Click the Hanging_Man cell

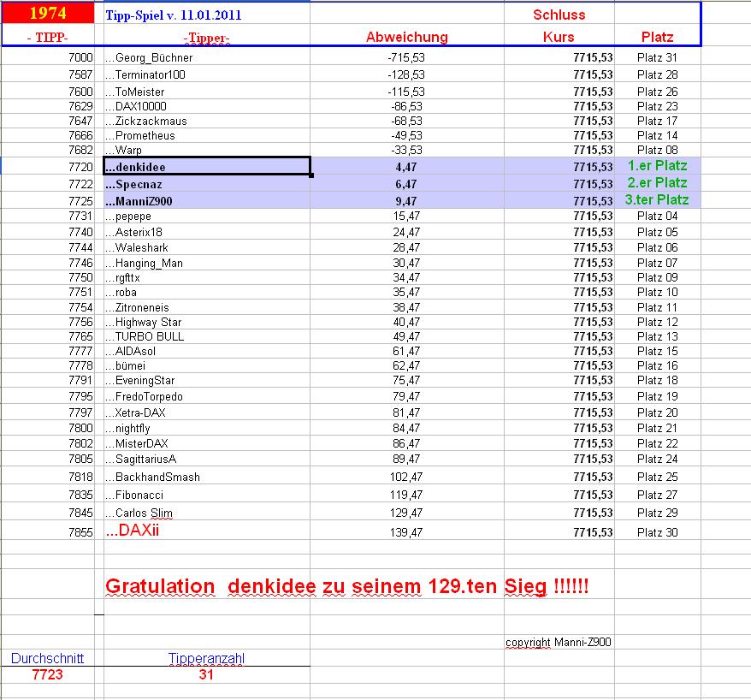point(207,263)
